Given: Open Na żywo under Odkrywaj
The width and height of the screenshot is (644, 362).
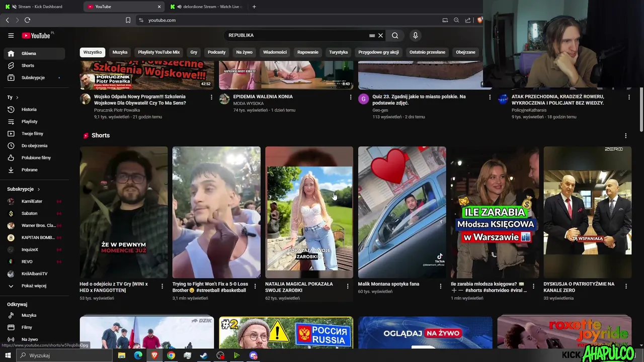Looking at the screenshot, I should 34,339.
